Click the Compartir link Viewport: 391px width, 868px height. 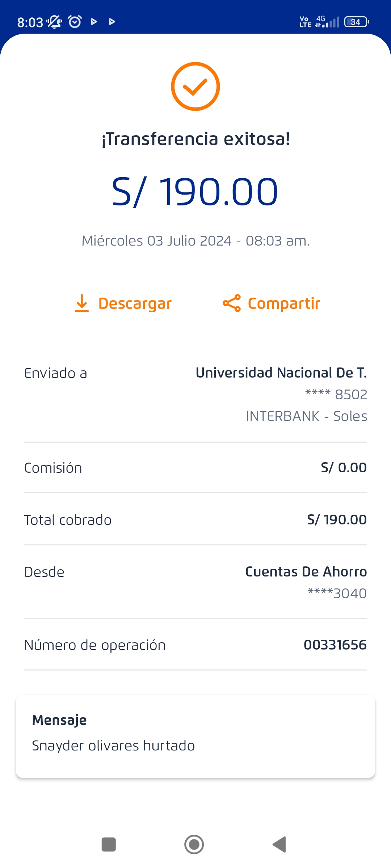pos(284,303)
